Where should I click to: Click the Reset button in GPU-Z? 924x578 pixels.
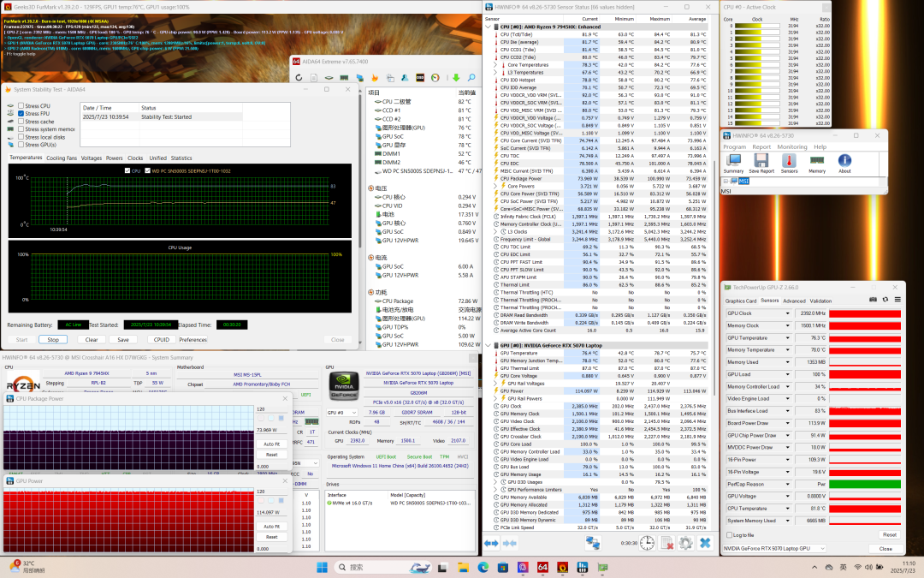[889, 535]
